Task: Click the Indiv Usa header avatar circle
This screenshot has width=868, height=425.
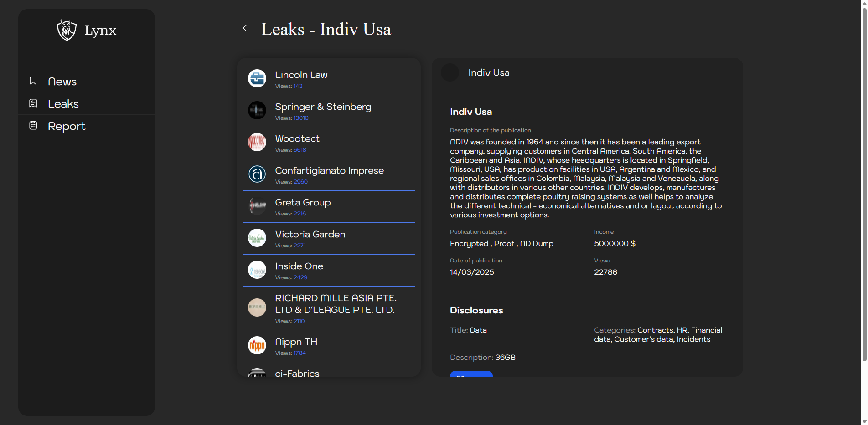Action: 450,72
